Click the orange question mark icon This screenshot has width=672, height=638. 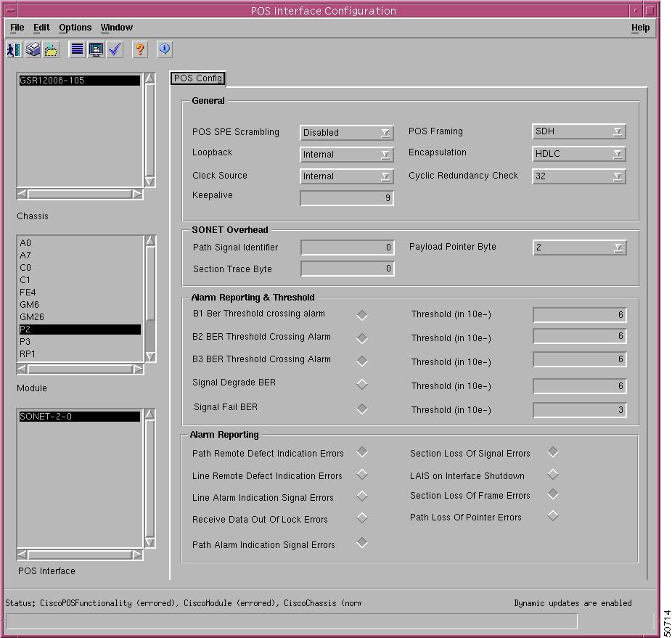(140, 50)
